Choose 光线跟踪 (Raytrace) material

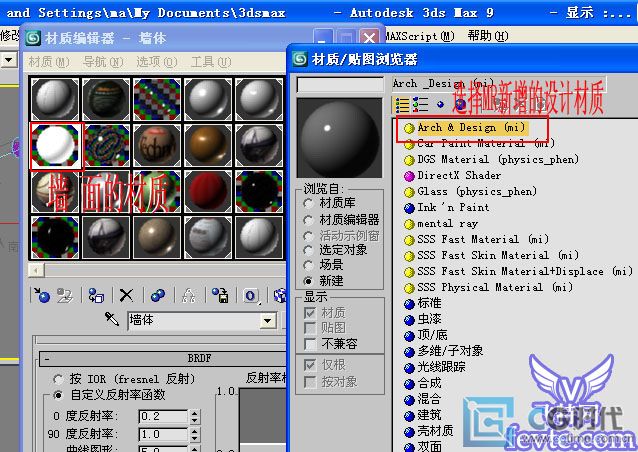coord(441,367)
